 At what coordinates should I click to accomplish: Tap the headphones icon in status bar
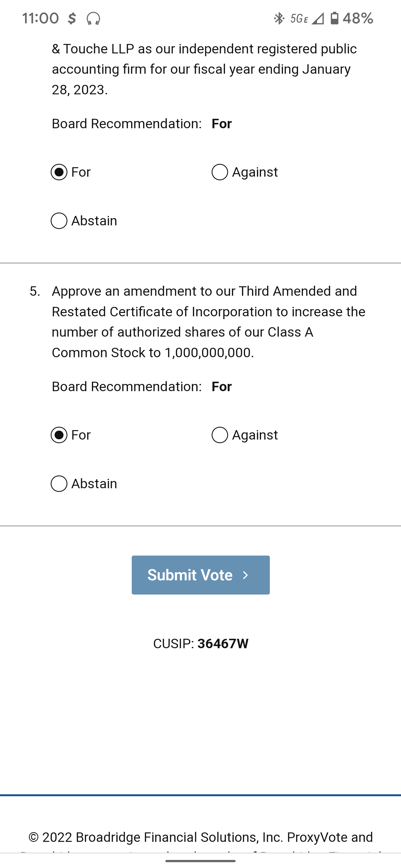point(93,19)
